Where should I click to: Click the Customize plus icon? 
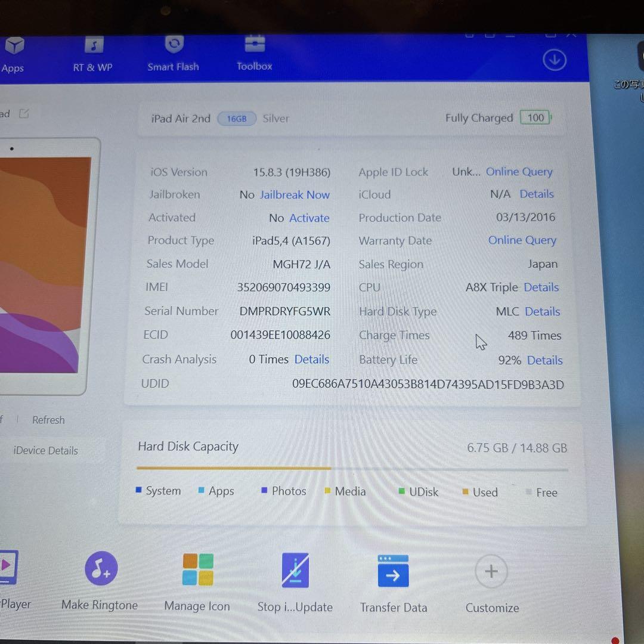[x=491, y=571]
